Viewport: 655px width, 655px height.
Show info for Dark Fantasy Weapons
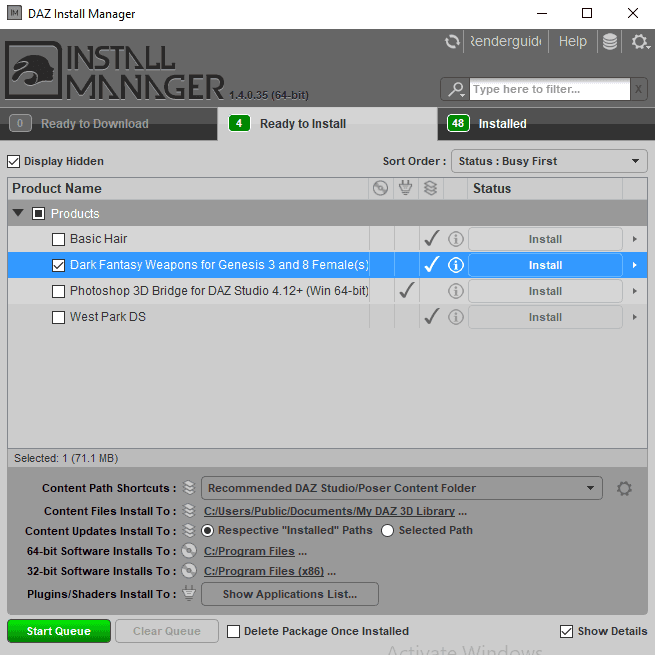[456, 265]
